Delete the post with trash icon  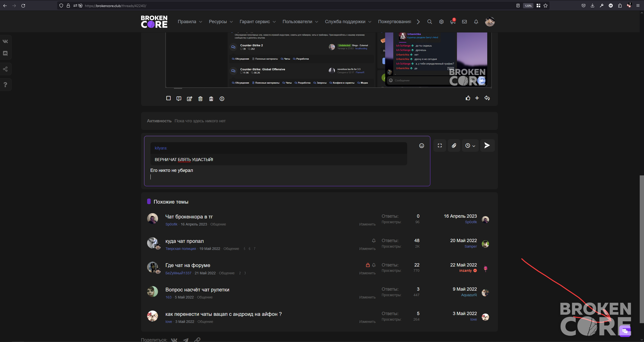[x=200, y=99]
